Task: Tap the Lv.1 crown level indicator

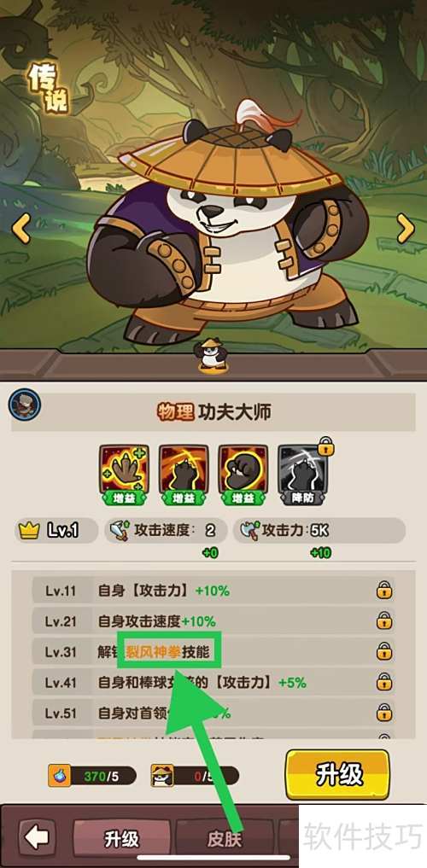Action: (56, 530)
